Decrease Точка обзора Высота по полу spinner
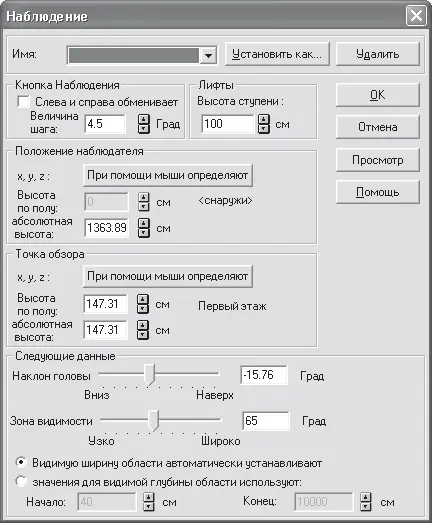The width and height of the screenshot is (432, 523). [x=143, y=309]
